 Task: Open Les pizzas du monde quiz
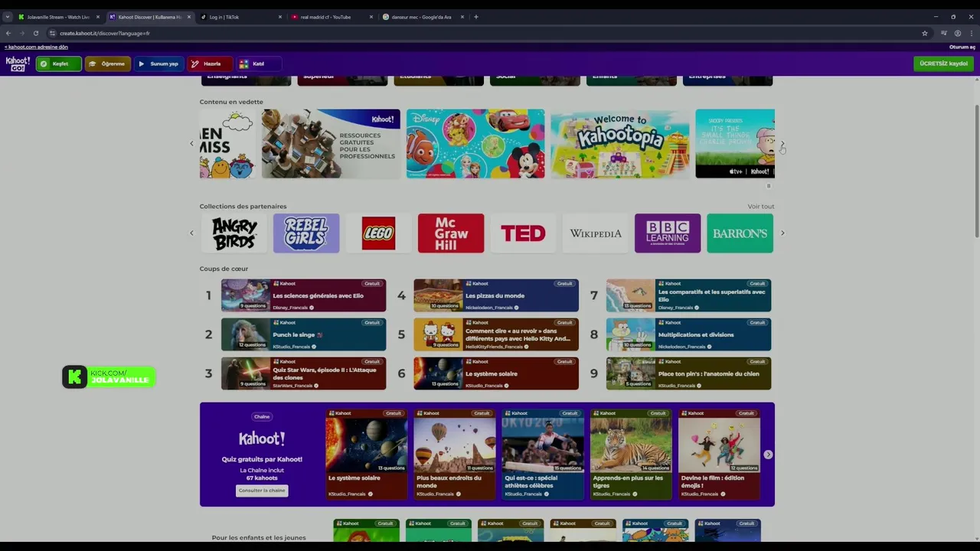coord(496,295)
